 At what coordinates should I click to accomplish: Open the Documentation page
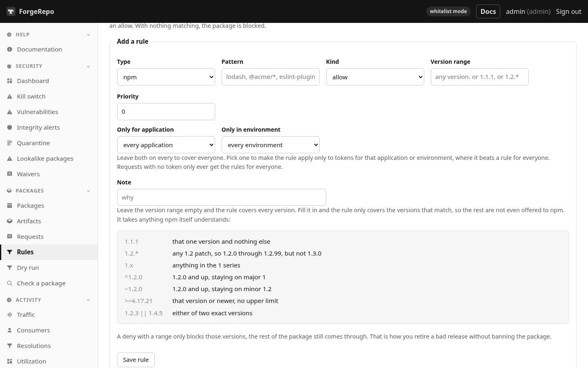[49, 49]
